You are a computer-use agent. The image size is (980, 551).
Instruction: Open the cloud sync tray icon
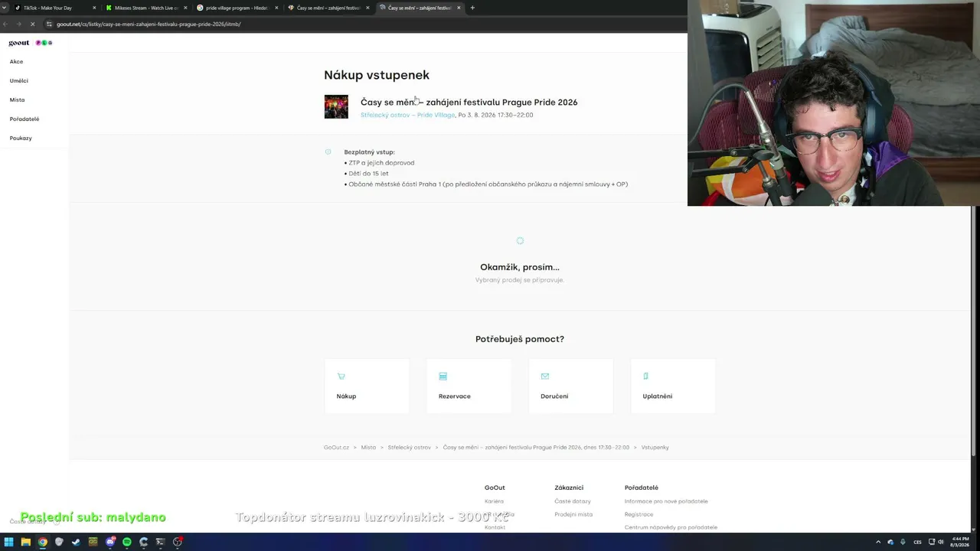tap(890, 542)
